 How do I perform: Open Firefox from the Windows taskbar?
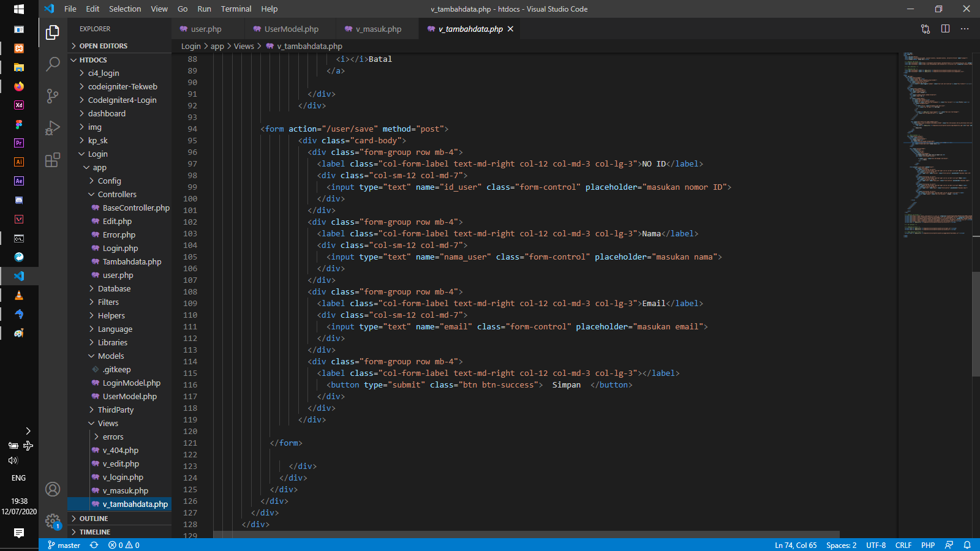click(19, 86)
